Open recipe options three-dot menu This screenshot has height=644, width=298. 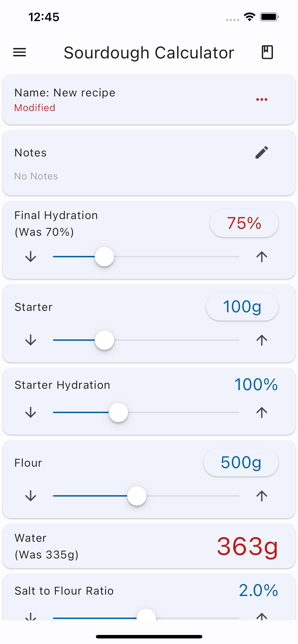(262, 99)
